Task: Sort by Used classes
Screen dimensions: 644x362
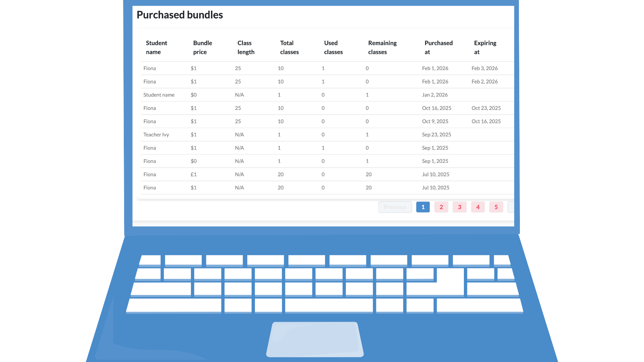Action: pos(333,47)
